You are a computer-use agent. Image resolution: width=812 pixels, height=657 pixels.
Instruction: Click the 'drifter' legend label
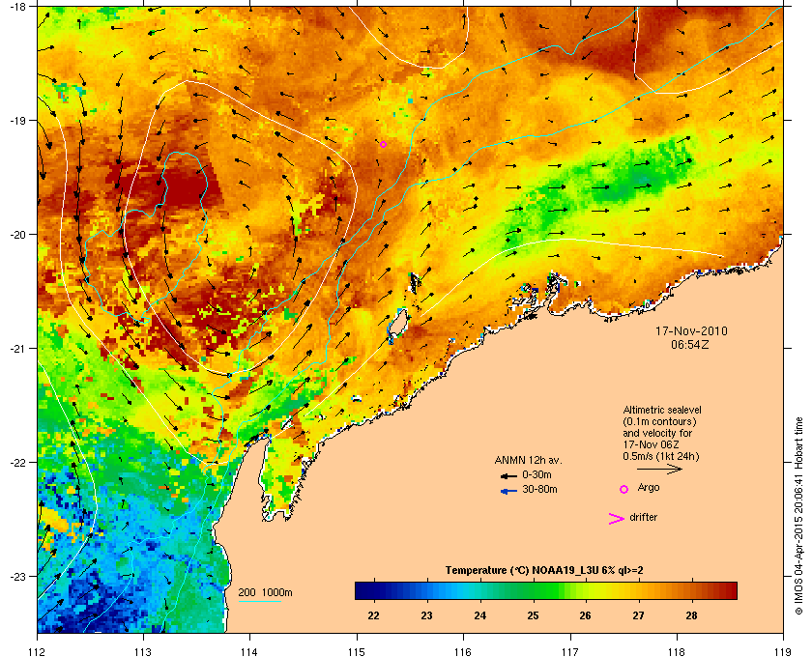tap(643, 517)
